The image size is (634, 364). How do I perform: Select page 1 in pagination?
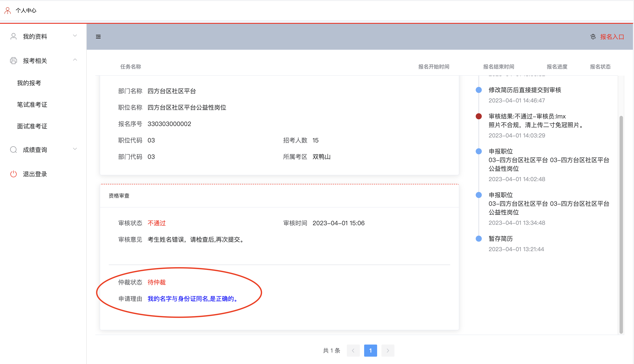[x=370, y=351]
